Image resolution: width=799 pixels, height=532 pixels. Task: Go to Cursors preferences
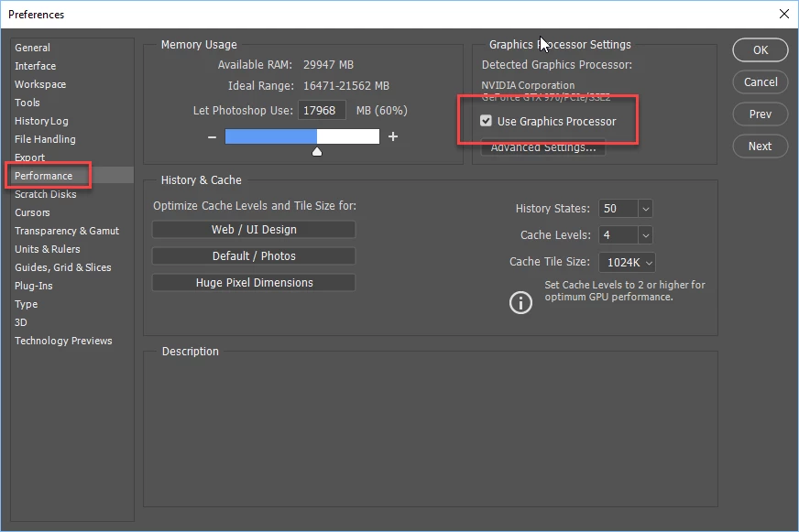pyautogui.click(x=32, y=212)
